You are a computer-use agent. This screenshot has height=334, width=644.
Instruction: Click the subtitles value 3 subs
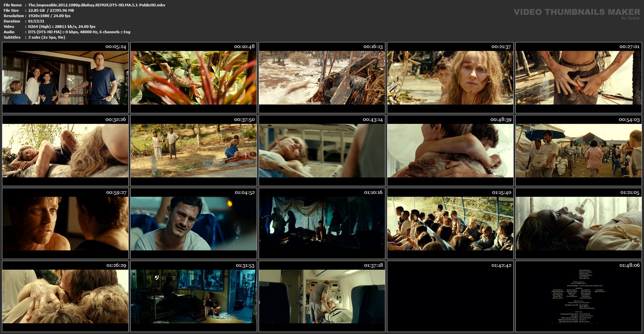47,37
